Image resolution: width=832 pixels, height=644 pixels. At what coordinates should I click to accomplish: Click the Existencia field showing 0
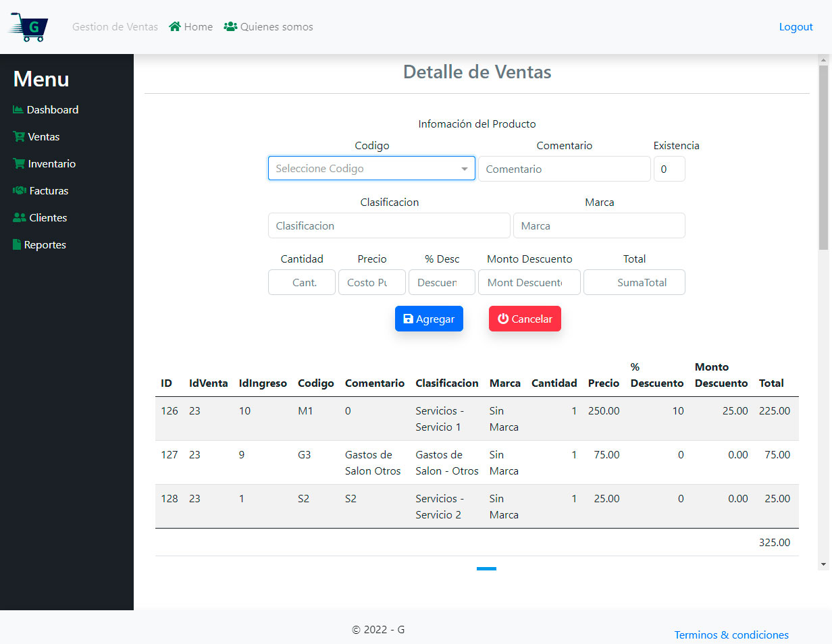[x=669, y=169]
